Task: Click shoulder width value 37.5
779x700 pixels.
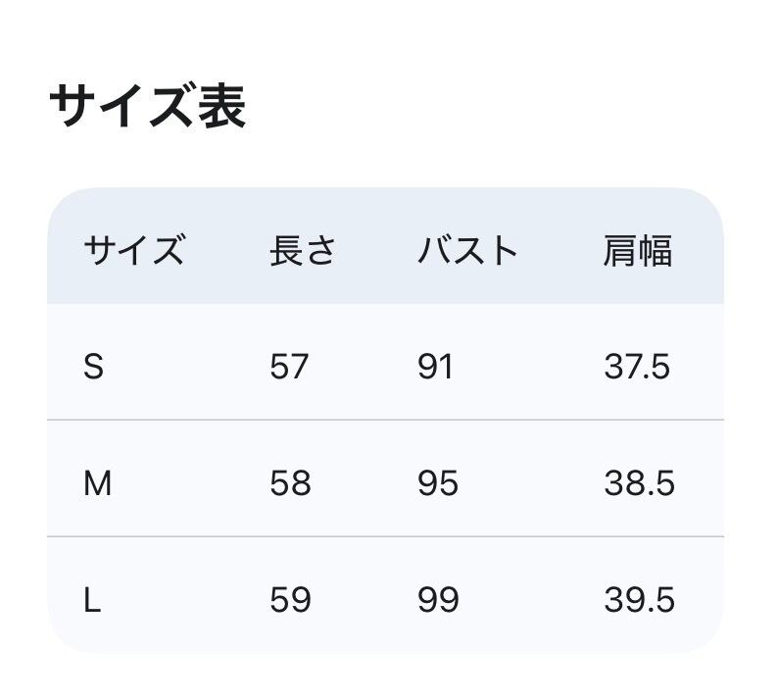Action: [x=637, y=367]
